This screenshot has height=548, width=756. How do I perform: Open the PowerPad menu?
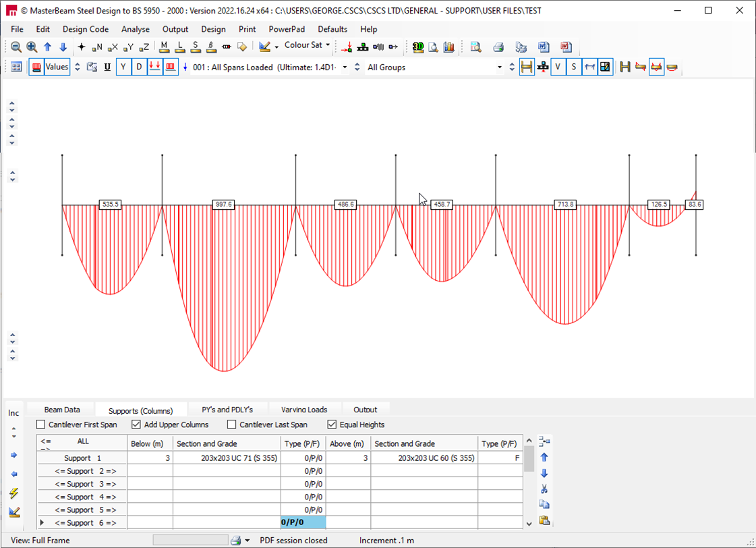tap(287, 29)
